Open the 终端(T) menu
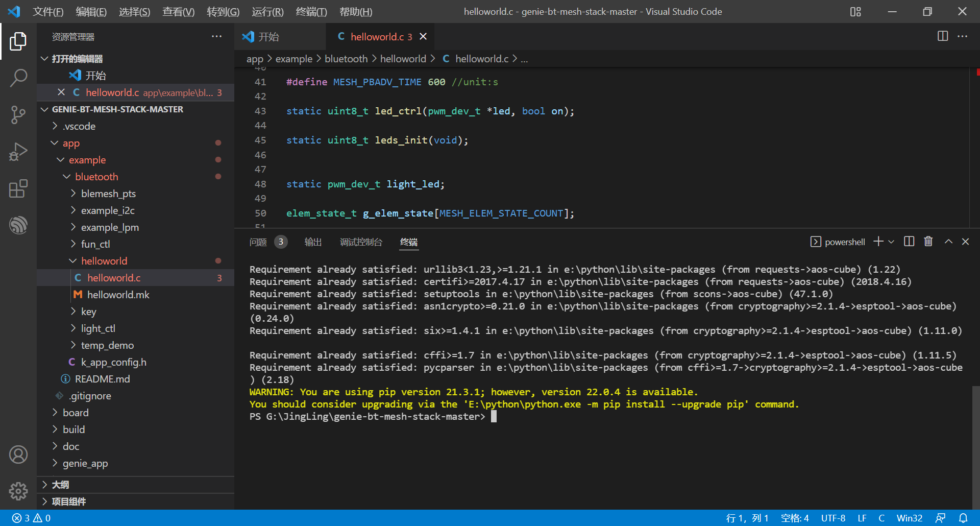 click(x=311, y=11)
